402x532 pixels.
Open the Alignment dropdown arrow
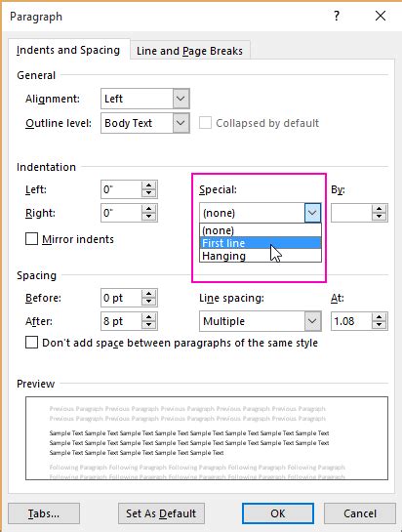(x=181, y=99)
